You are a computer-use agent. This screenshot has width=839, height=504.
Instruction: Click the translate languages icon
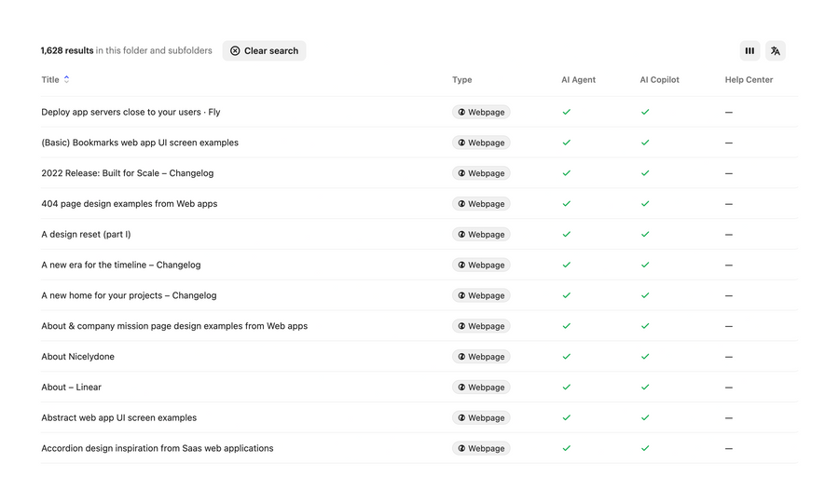coord(776,51)
